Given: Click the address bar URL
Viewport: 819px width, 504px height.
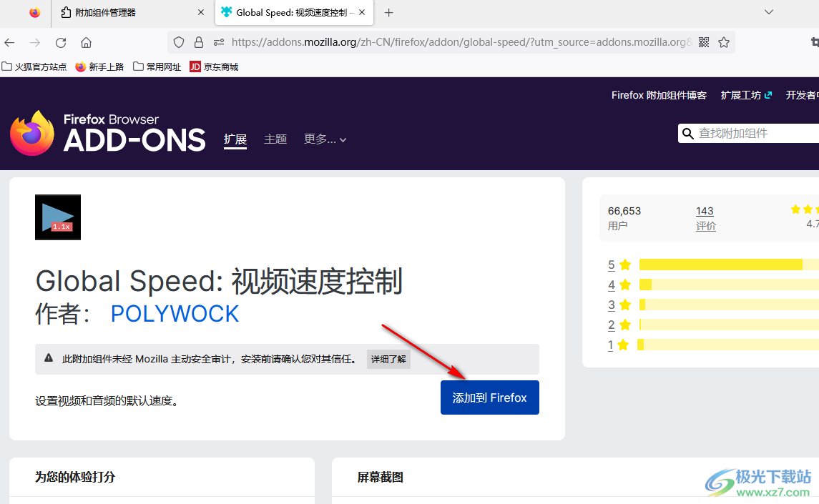Looking at the screenshot, I should (462, 42).
